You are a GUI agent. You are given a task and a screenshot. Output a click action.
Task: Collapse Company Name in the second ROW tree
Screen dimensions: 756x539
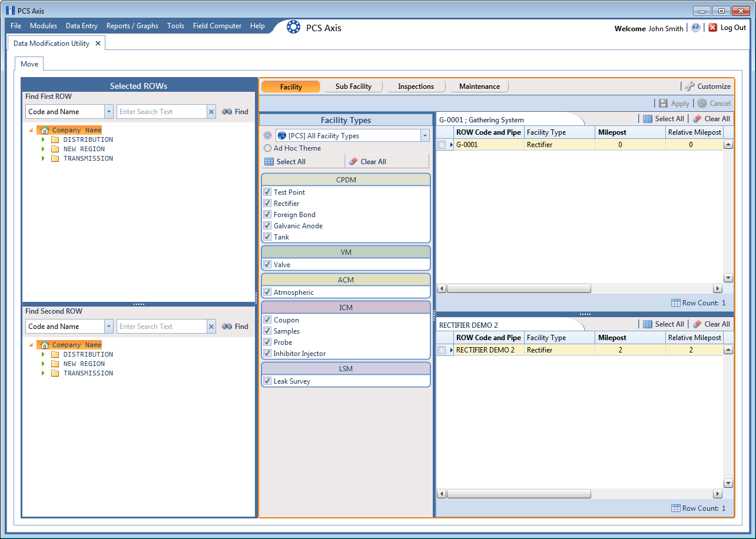31,345
